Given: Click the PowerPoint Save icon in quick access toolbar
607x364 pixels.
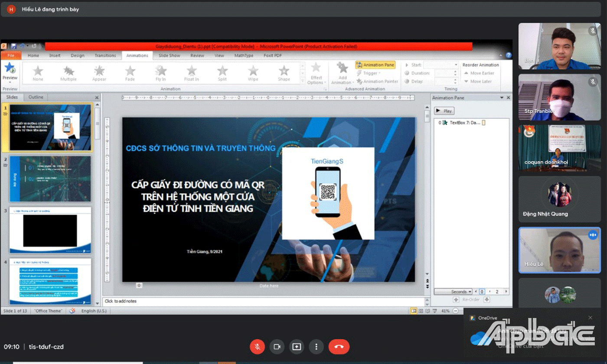Looking at the screenshot, I should [x=14, y=46].
